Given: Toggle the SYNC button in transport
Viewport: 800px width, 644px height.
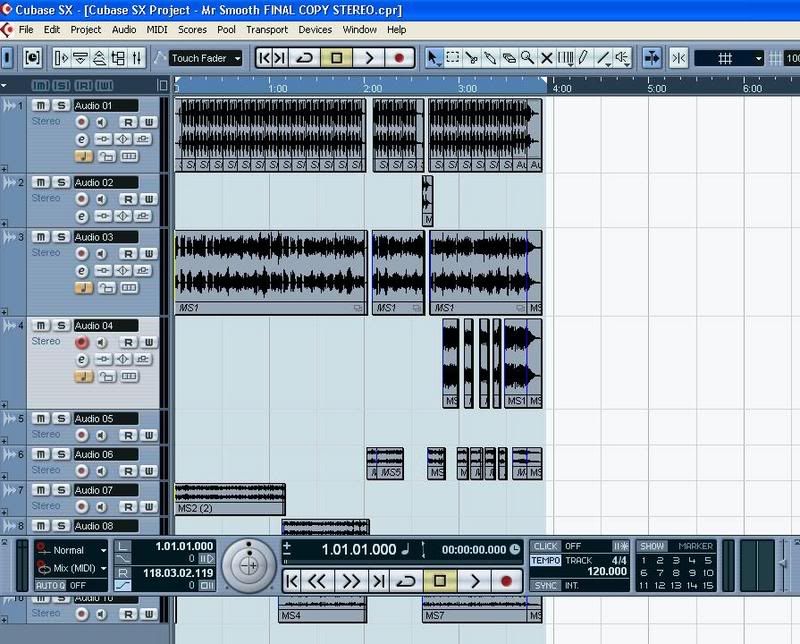Looking at the screenshot, I should [545, 585].
